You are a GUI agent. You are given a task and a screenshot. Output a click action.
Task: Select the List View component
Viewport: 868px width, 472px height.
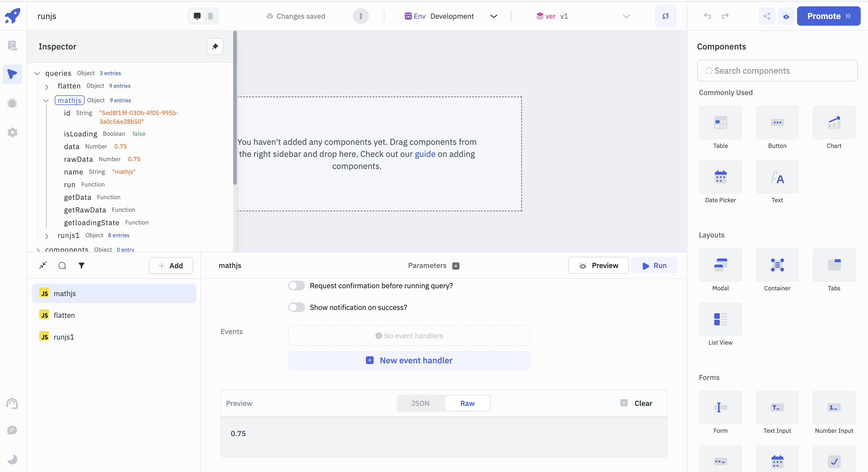(x=720, y=324)
